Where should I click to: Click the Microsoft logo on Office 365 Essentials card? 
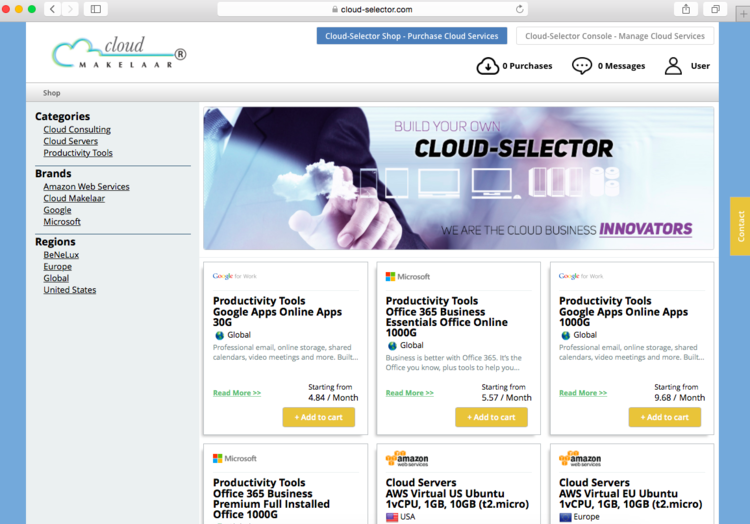click(x=408, y=276)
